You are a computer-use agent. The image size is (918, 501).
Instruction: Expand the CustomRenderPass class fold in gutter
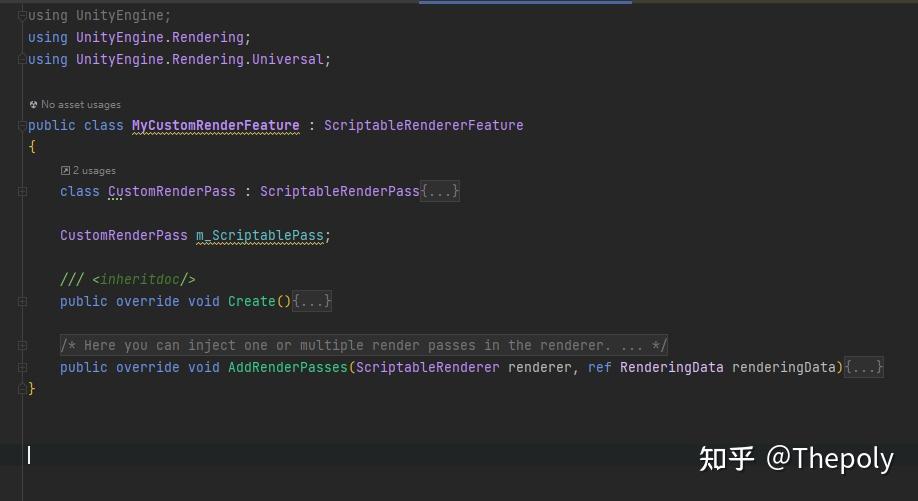[x=22, y=191]
